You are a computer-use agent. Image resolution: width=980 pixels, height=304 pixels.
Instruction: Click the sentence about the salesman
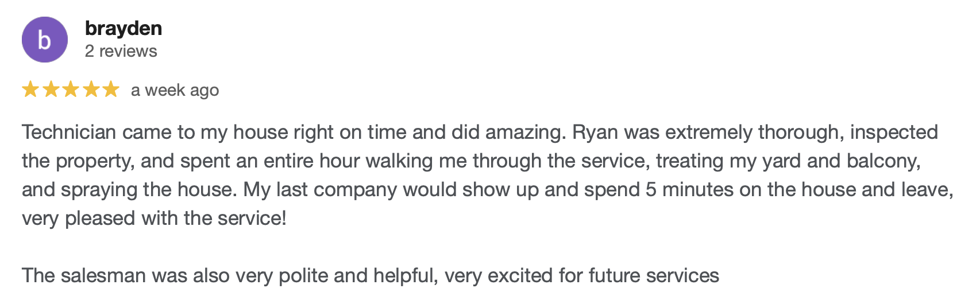click(371, 276)
